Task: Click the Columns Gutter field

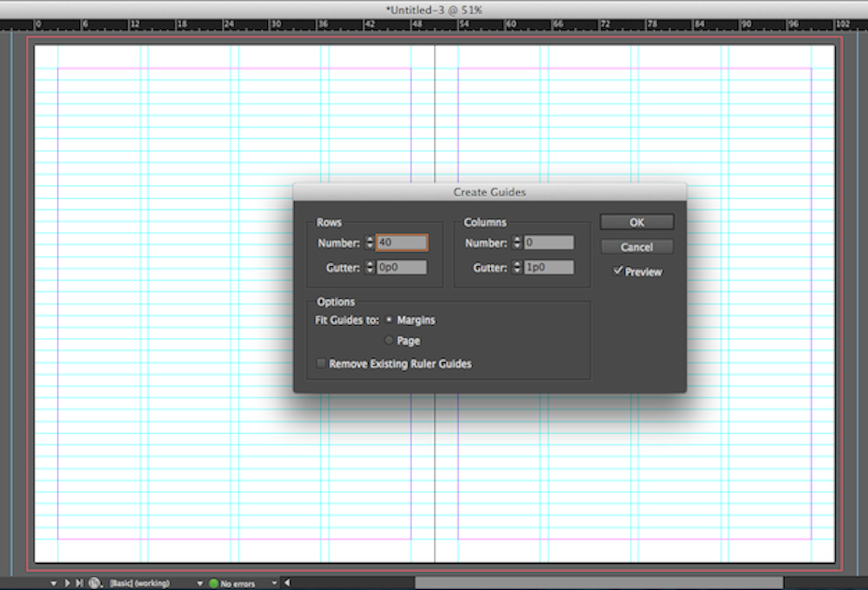Action: (x=548, y=267)
